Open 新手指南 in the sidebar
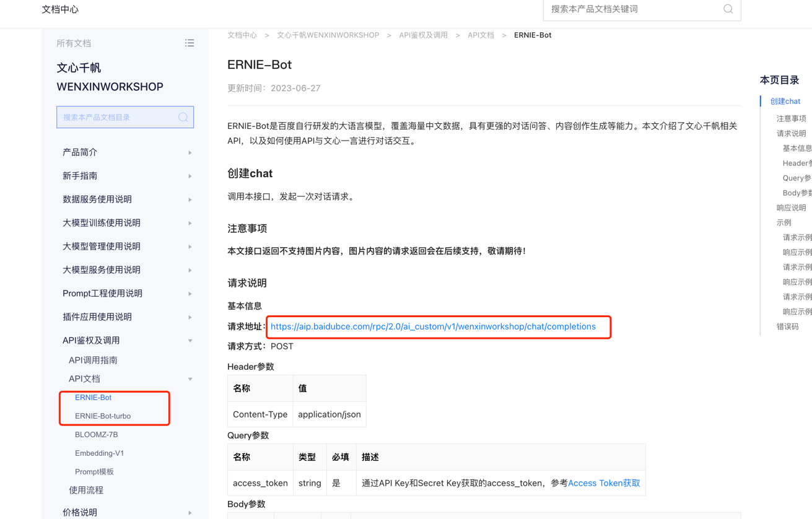This screenshot has height=519, width=812. coord(80,176)
